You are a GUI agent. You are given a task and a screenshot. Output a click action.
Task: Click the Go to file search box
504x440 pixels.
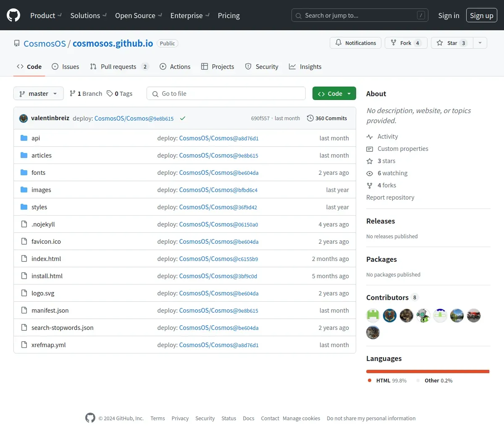226,93
